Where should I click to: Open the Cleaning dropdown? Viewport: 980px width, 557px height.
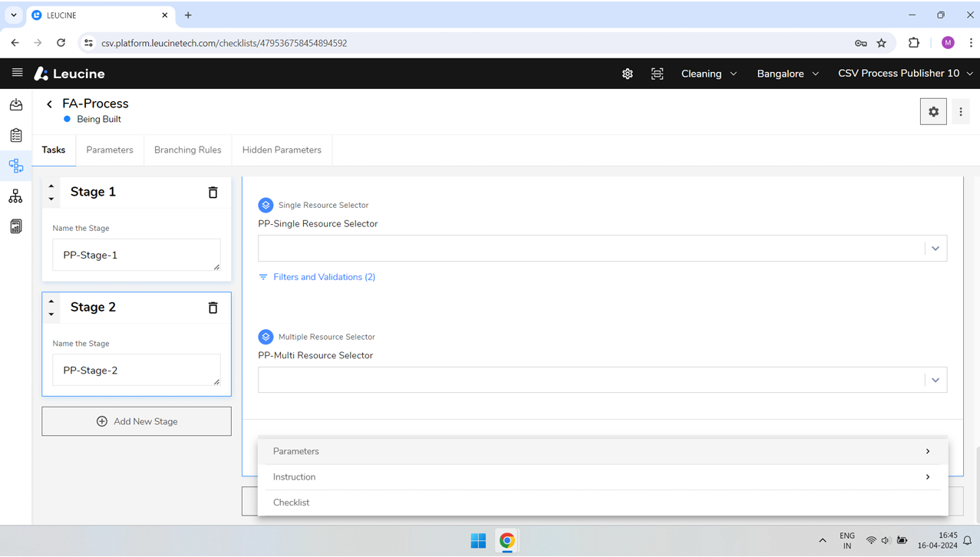[709, 74]
